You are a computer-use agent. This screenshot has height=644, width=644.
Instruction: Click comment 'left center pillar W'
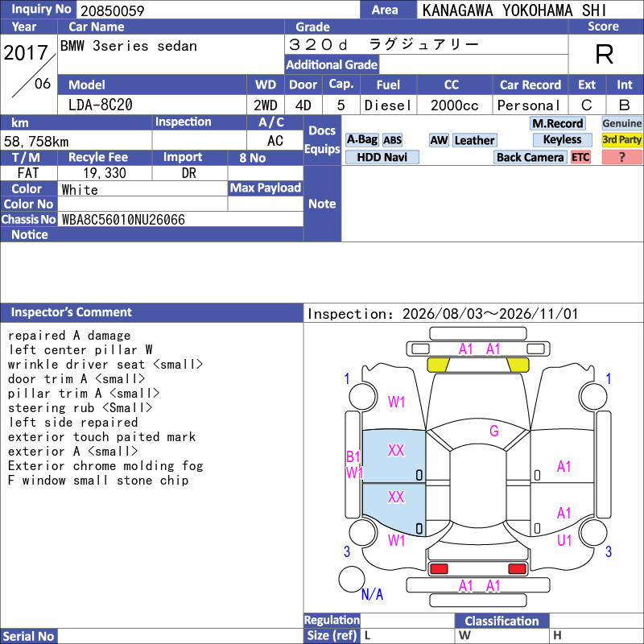80,350
